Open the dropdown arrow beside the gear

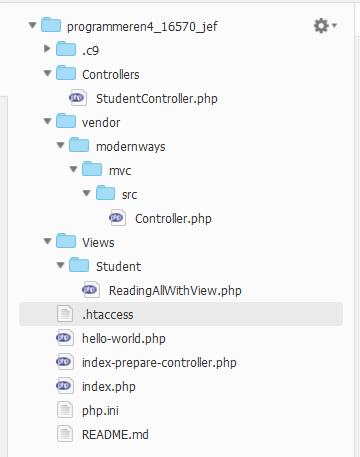click(x=334, y=25)
